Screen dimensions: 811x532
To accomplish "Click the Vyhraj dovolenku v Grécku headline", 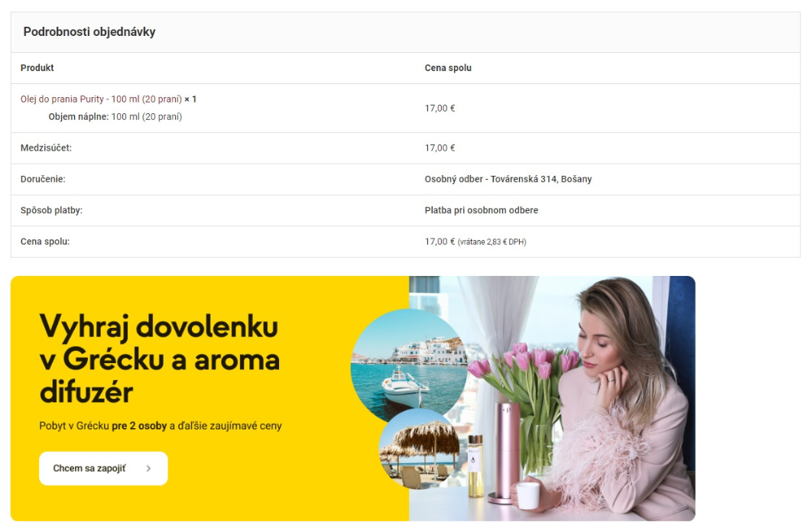I will [x=159, y=358].
